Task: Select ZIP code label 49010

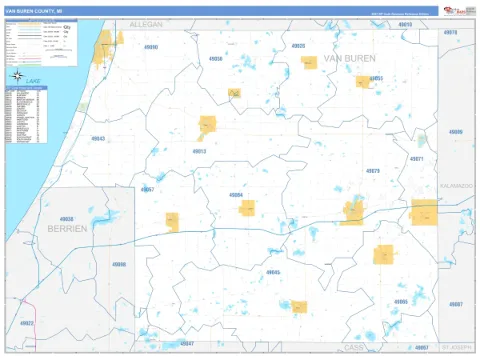Action: [405, 24]
